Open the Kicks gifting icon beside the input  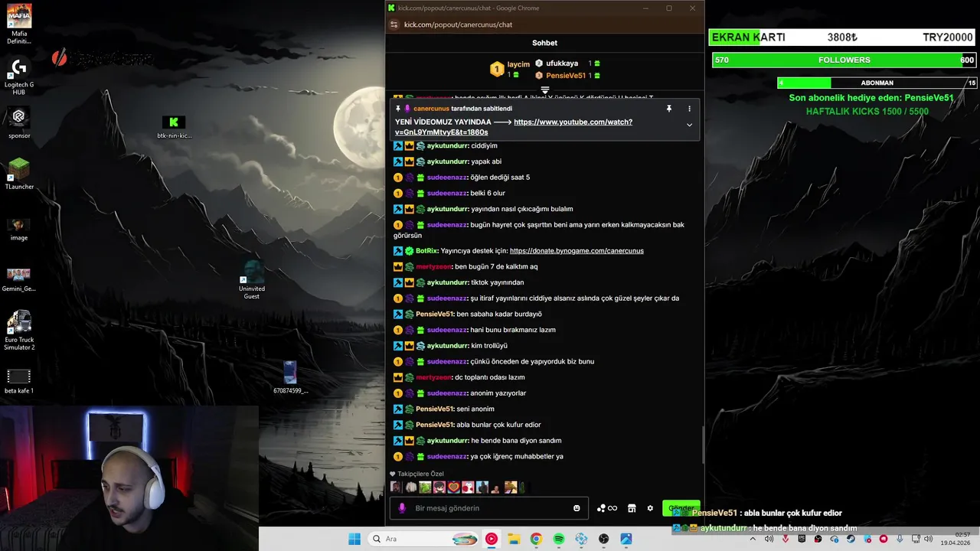[x=606, y=508]
